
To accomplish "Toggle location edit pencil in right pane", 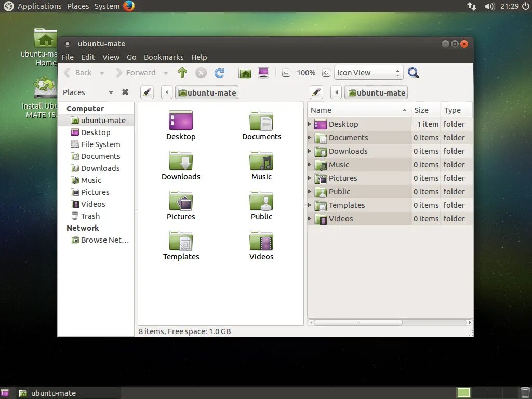I will 316,92.
